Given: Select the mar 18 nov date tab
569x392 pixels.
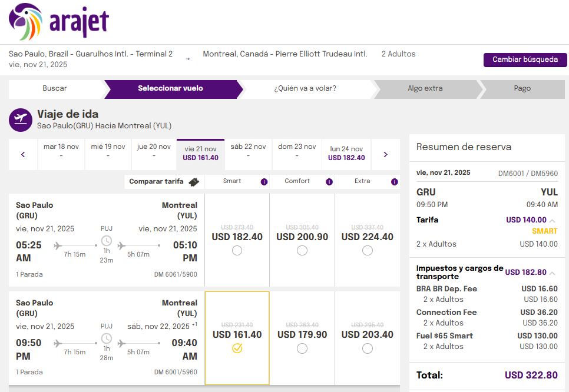Looking at the screenshot, I should [61, 154].
